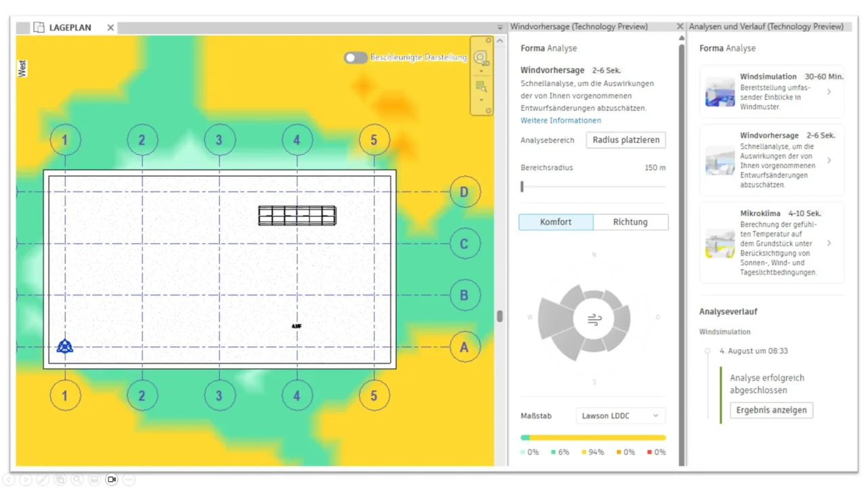
Task: Toggle Beschleunigte Darstellung switch
Action: click(355, 58)
